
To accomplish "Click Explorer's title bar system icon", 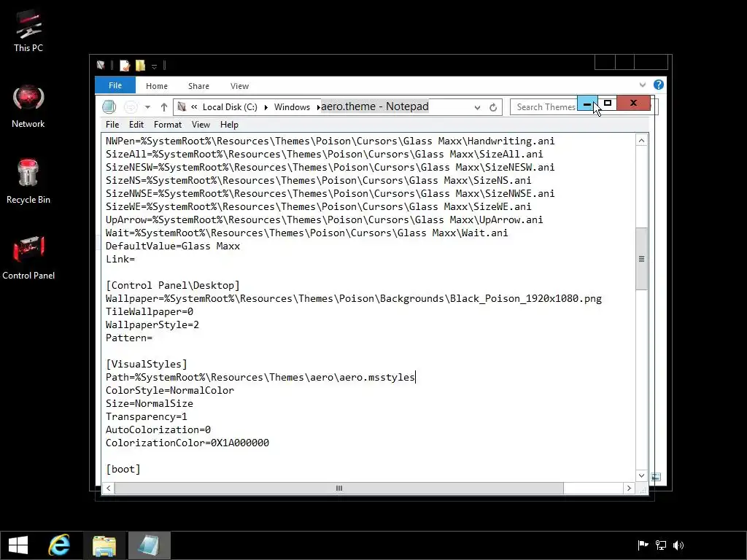I will [x=101, y=65].
